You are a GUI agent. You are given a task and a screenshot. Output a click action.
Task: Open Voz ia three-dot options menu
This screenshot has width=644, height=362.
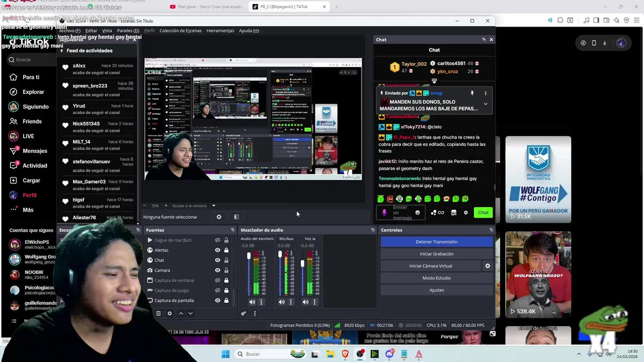(314, 302)
